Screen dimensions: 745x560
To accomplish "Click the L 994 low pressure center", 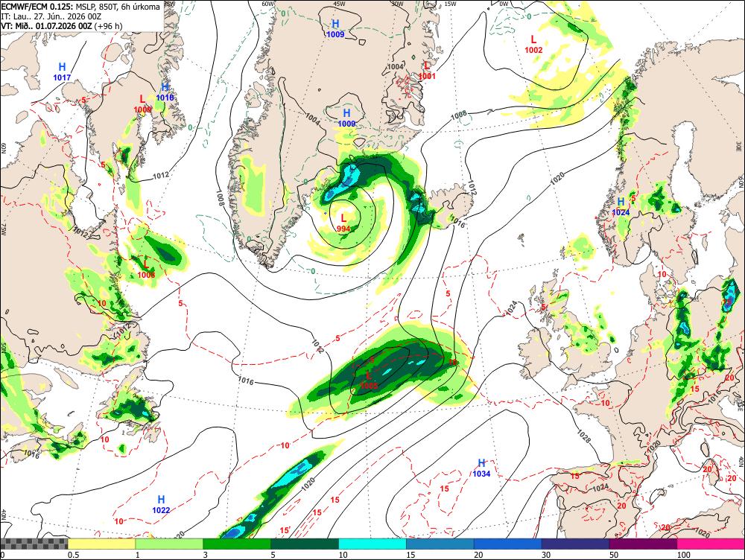I will [x=343, y=223].
